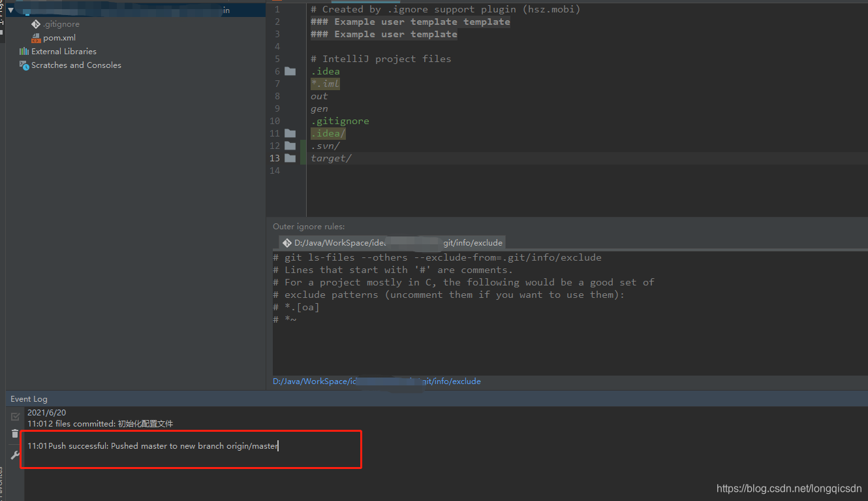Click folder gutter icon beside line 11
Image resolution: width=868 pixels, height=501 pixels.
[290, 133]
